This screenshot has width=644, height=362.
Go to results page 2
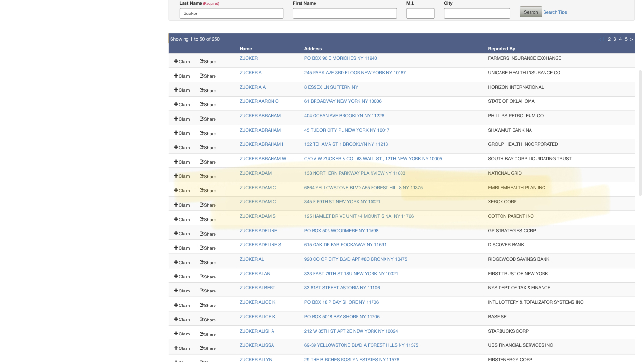coord(609,39)
